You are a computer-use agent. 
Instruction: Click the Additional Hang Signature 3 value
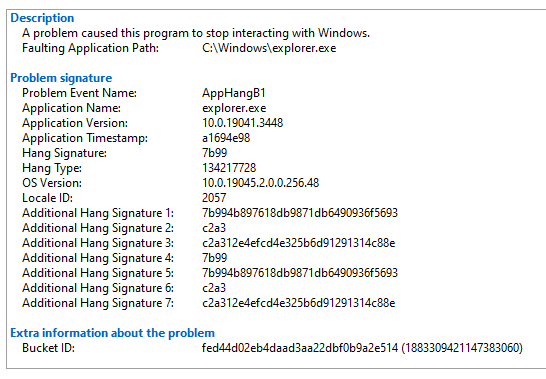[298, 243]
